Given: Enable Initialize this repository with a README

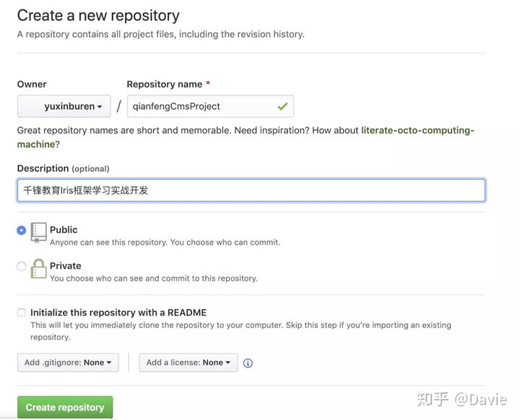Looking at the screenshot, I should coord(21,312).
